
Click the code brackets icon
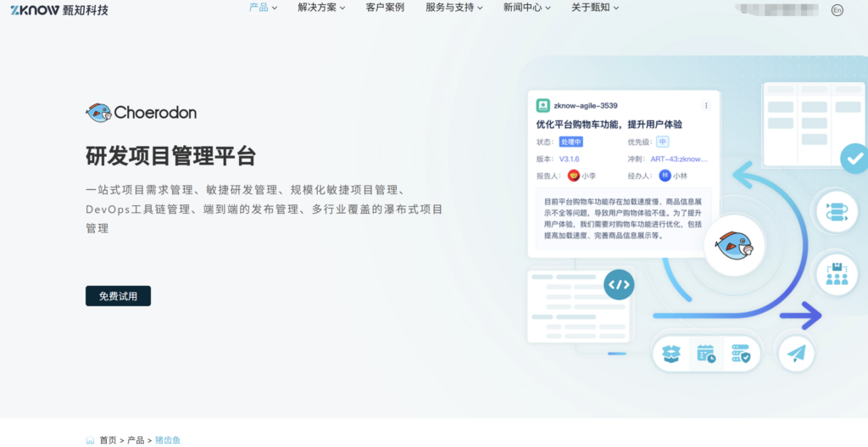pyautogui.click(x=619, y=285)
